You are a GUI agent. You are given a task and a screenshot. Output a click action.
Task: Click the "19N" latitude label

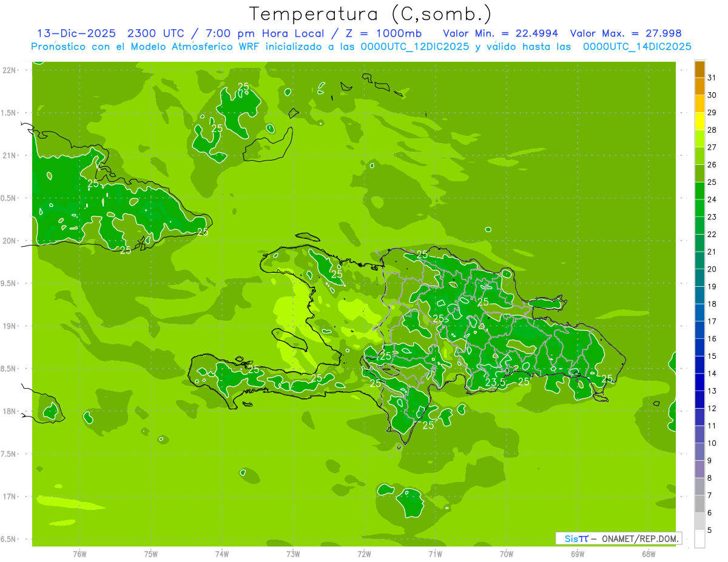tap(10, 326)
